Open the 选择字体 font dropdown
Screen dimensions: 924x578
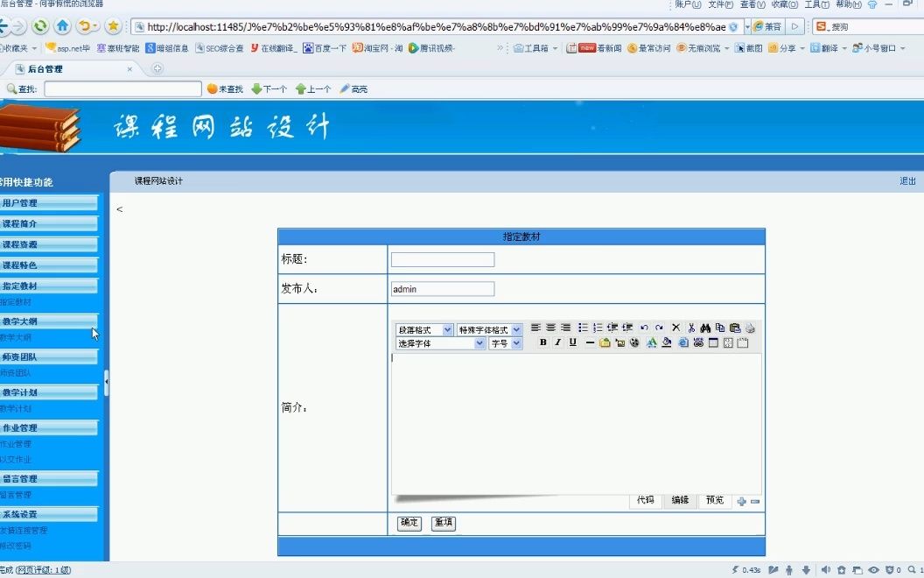[440, 343]
